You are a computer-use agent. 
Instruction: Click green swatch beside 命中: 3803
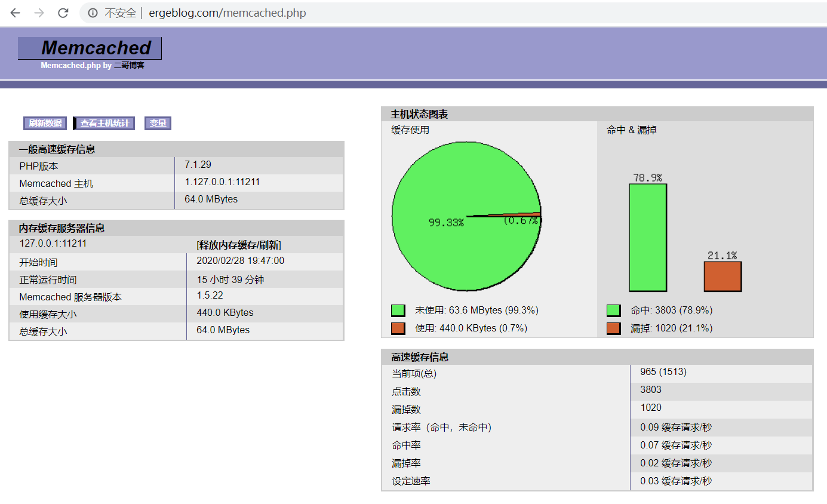click(614, 311)
